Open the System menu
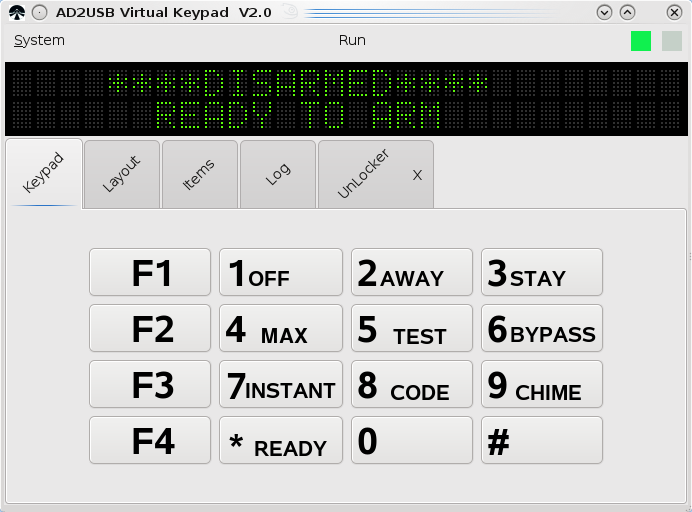Image resolution: width=692 pixels, height=512 pixels. (x=39, y=40)
